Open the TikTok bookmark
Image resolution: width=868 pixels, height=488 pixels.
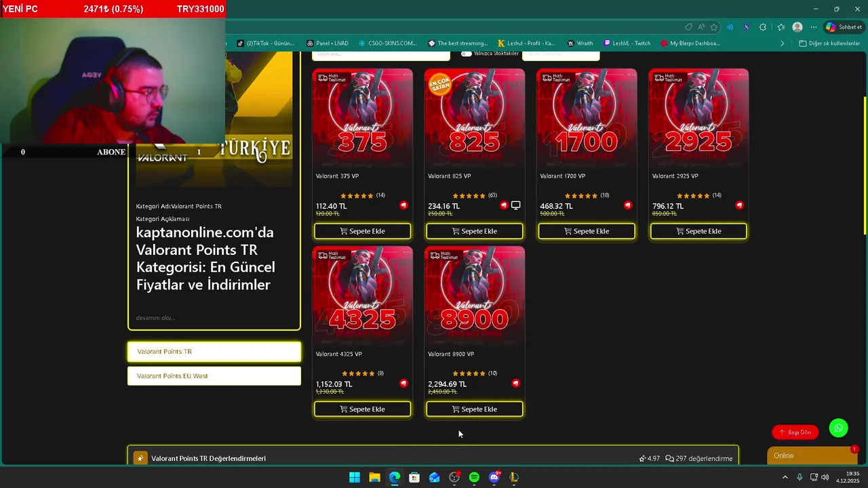265,43
